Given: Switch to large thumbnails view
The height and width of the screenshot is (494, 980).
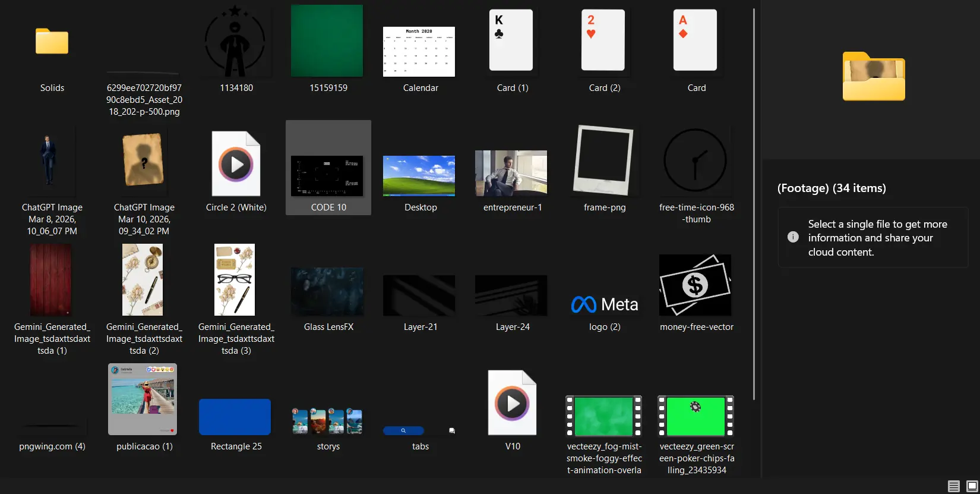Looking at the screenshot, I should tap(972, 486).
